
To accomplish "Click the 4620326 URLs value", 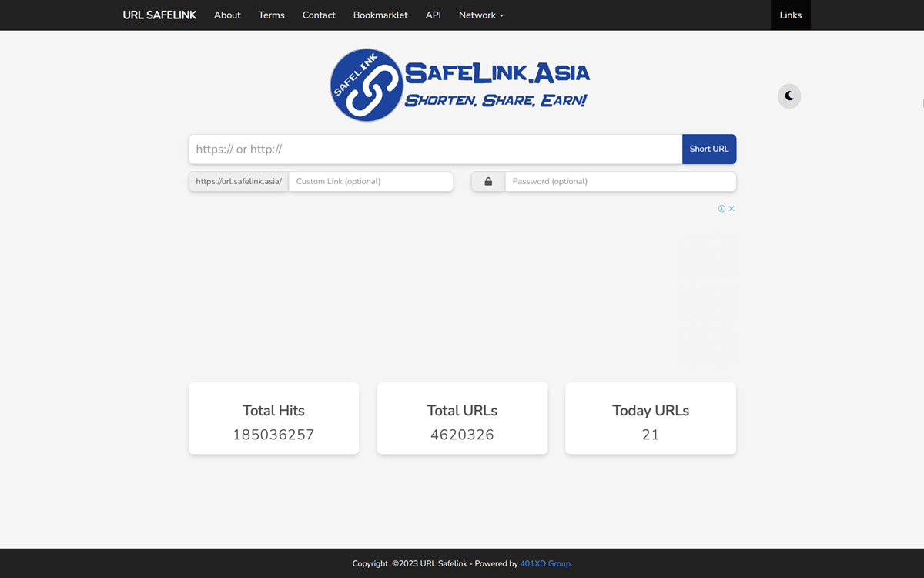I will click(x=462, y=435).
